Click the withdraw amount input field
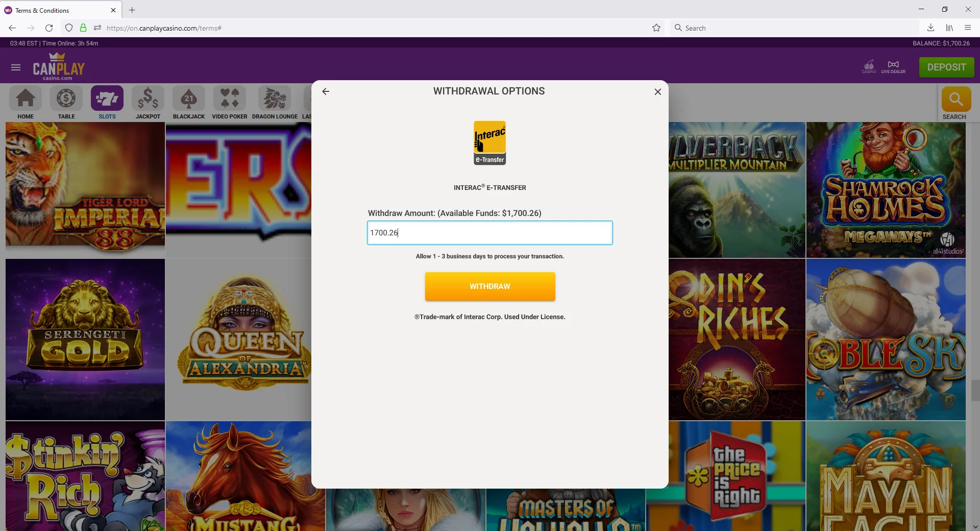The height and width of the screenshot is (531, 980). pos(489,233)
